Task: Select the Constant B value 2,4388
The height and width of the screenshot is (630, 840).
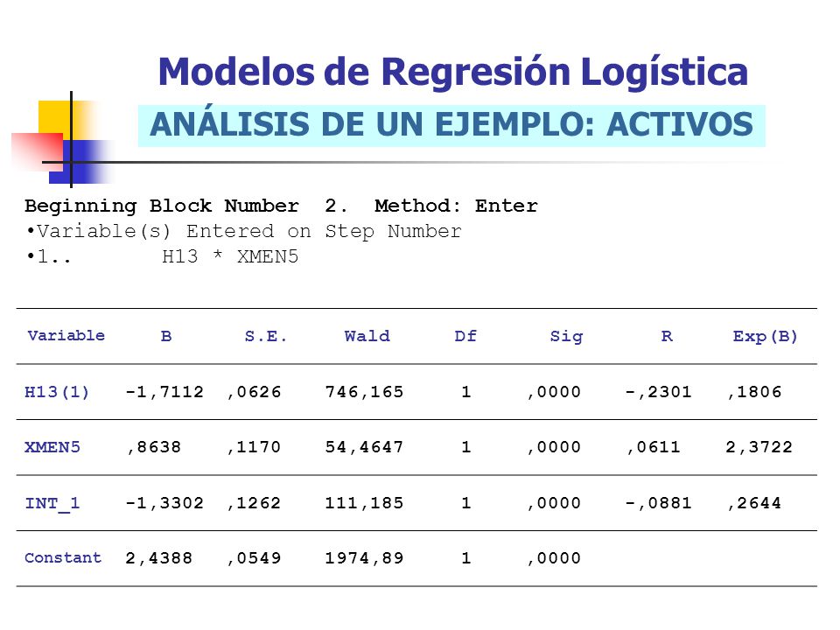Action: [158, 558]
